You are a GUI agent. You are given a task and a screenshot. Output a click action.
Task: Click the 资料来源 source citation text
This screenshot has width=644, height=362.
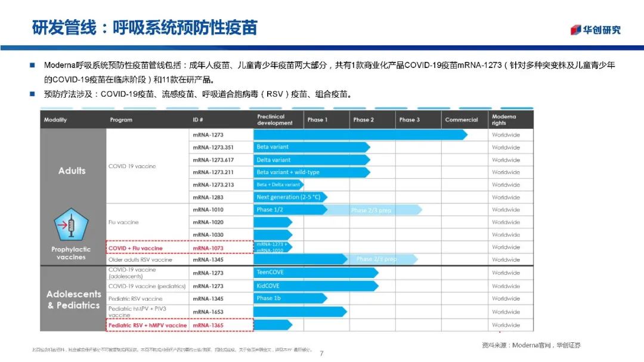coord(531,345)
